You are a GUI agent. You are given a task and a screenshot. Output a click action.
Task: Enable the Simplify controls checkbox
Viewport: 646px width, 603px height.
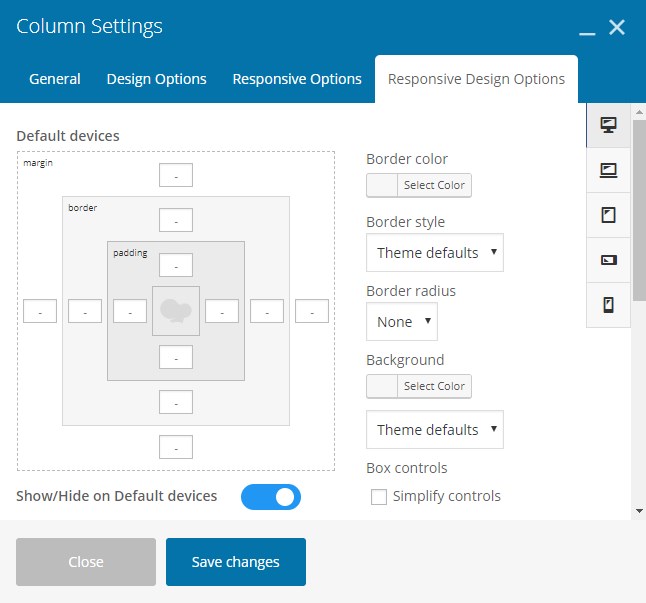click(x=379, y=497)
